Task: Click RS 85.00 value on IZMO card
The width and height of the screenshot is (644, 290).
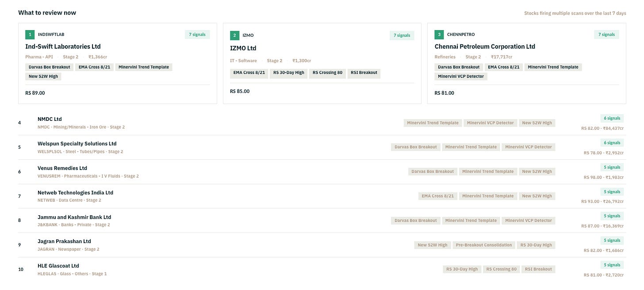Action: pyautogui.click(x=240, y=91)
